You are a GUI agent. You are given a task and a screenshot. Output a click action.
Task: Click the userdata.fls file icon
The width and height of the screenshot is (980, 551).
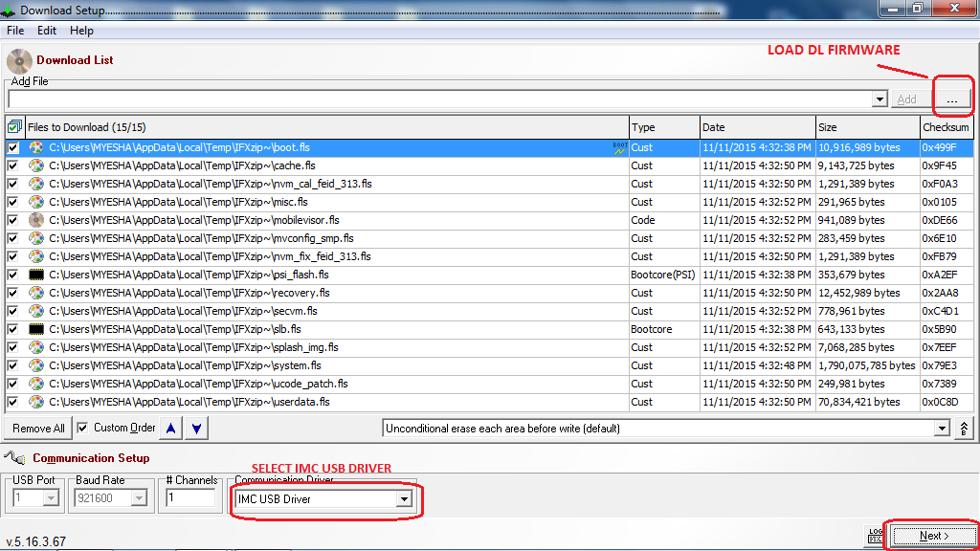(x=36, y=401)
